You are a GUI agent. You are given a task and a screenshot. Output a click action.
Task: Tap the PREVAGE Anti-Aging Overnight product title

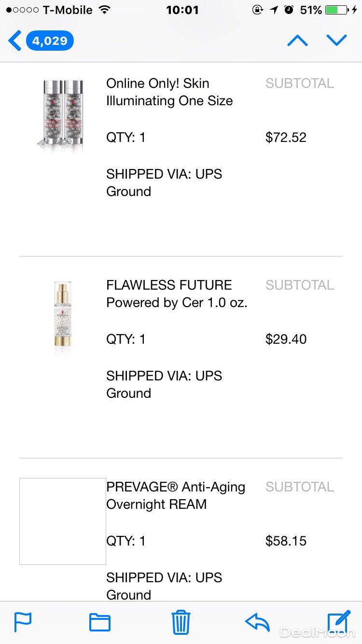tap(176, 495)
